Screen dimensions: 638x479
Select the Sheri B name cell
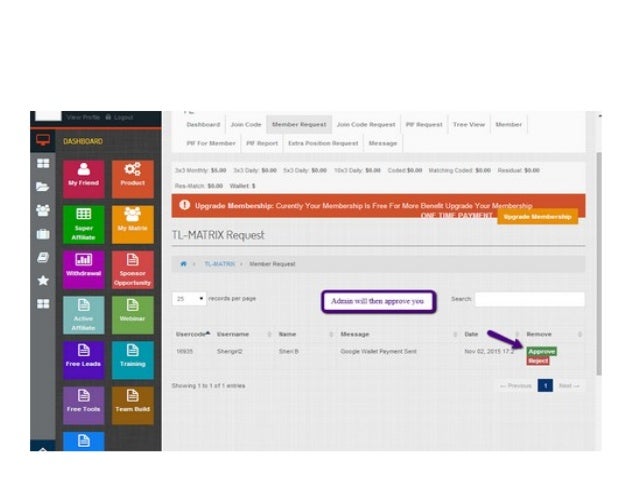288,351
